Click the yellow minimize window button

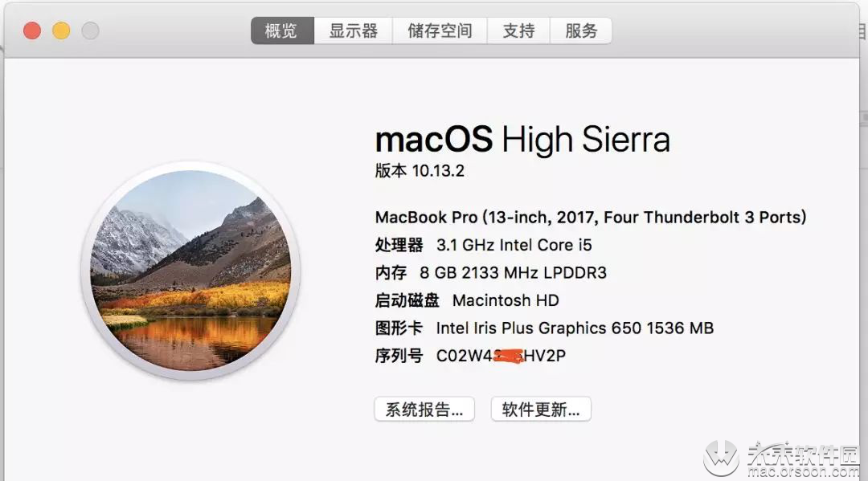point(61,31)
